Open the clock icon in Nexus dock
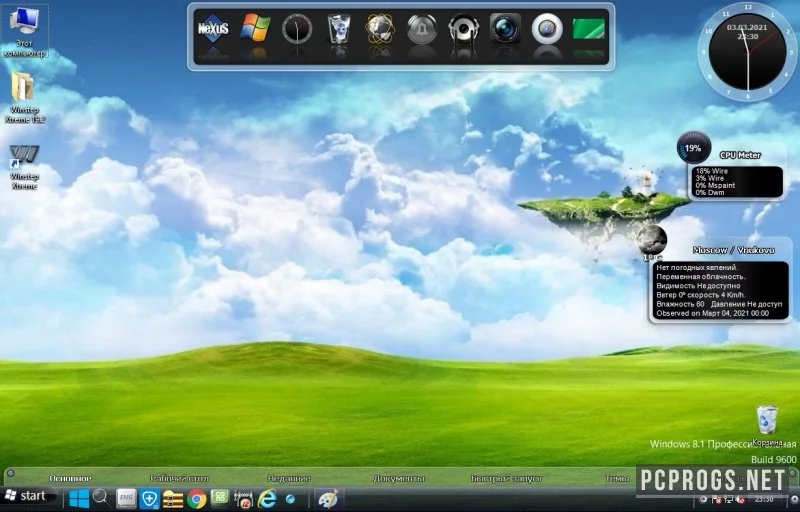 296,29
